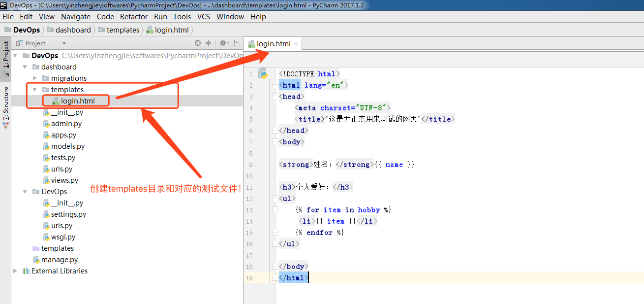Click the templates breadcrumb in navigation bar
Image resolution: width=644 pixels, height=304 pixels.
click(123, 30)
